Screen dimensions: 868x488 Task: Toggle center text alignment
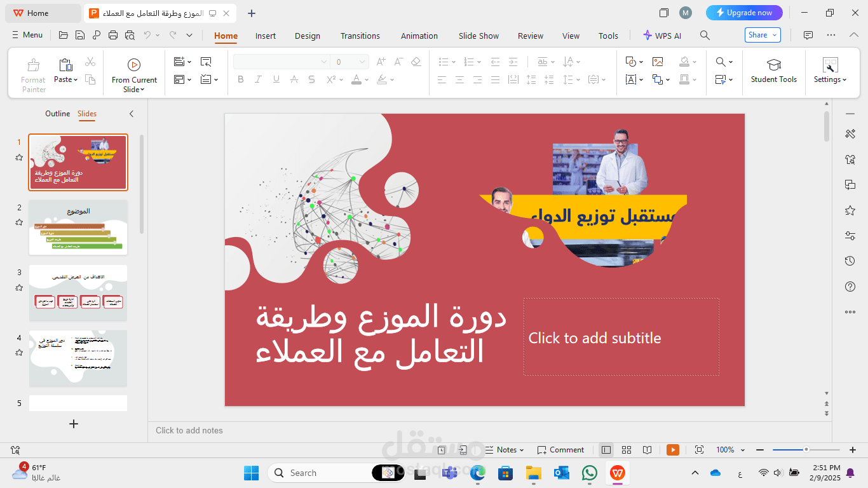tap(459, 79)
